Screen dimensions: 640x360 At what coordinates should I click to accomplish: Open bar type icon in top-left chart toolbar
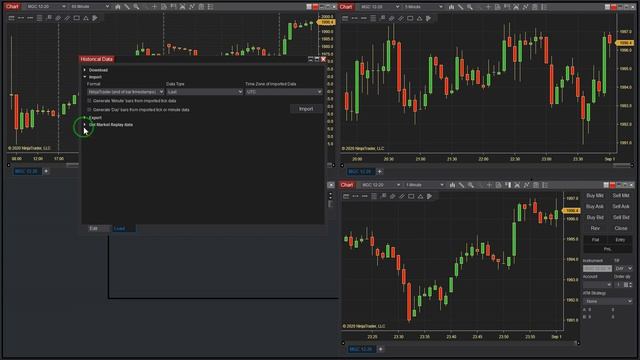point(118,7)
